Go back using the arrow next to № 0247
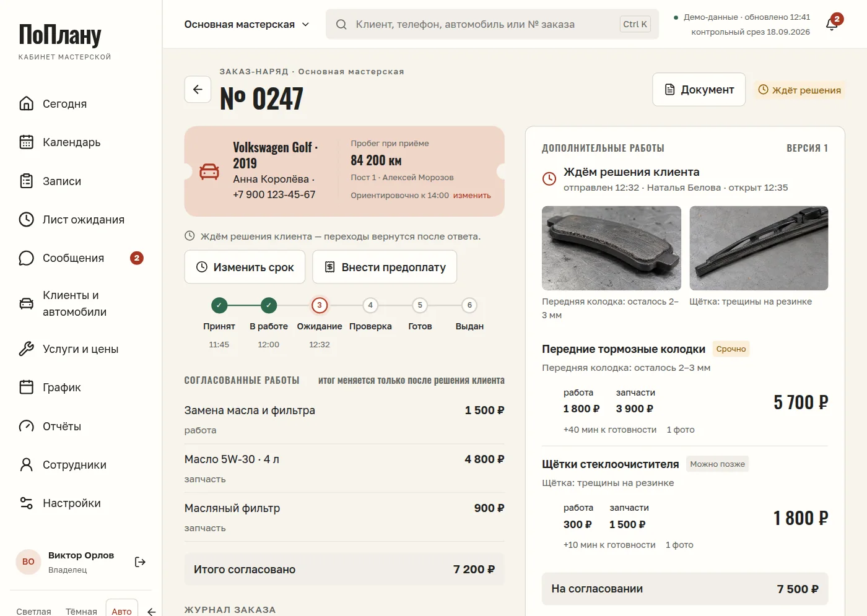This screenshot has width=867, height=616. click(198, 89)
